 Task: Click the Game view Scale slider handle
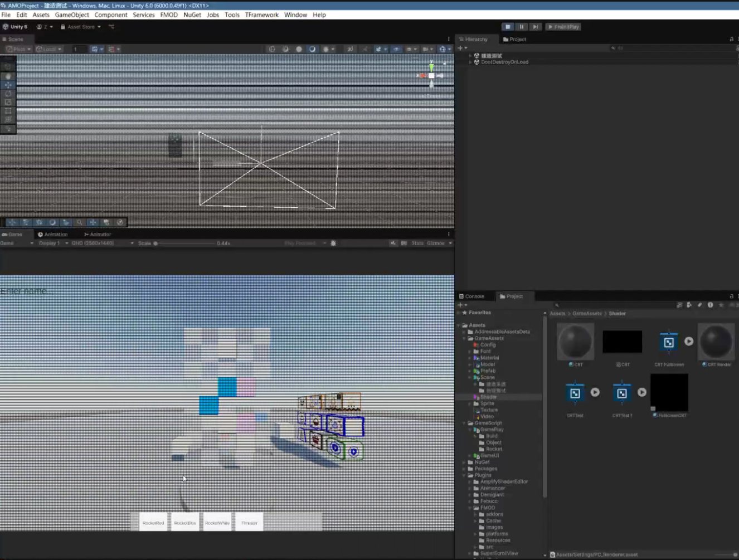click(155, 244)
